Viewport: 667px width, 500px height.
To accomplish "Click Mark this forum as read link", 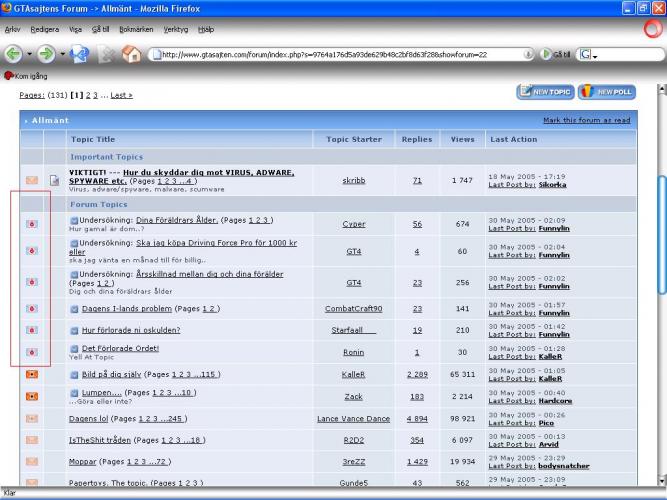I will [586, 120].
